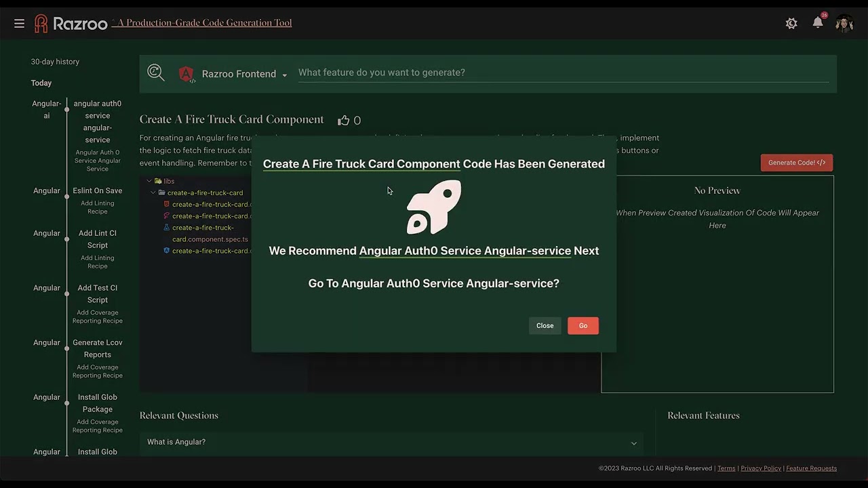Close the code generated dialog

click(x=545, y=325)
